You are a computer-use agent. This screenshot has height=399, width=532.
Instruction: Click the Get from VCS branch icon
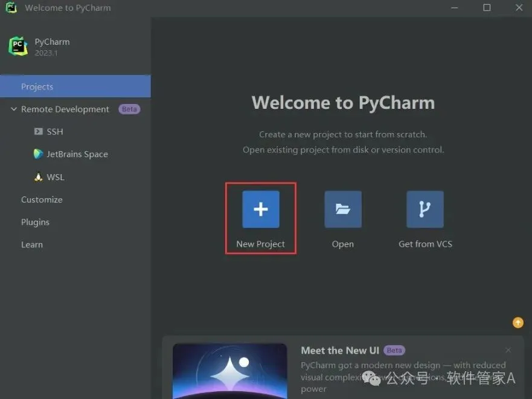pyautogui.click(x=425, y=209)
